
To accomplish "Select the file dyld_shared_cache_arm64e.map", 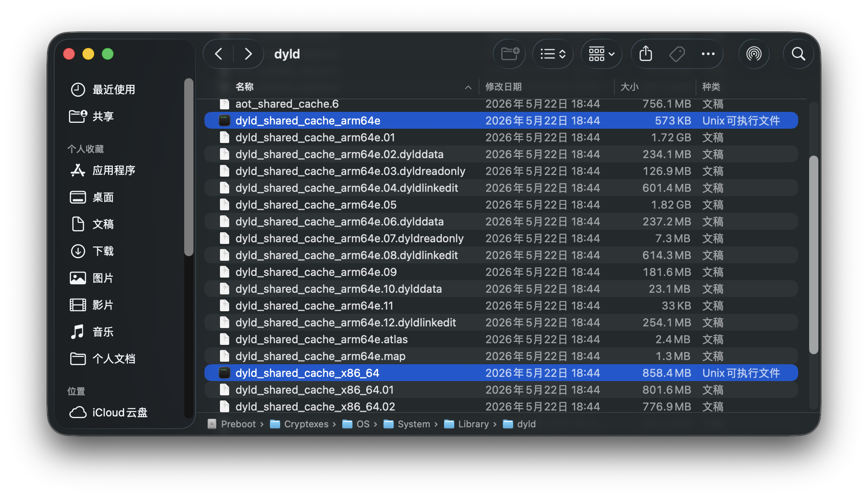I will click(x=501, y=356).
